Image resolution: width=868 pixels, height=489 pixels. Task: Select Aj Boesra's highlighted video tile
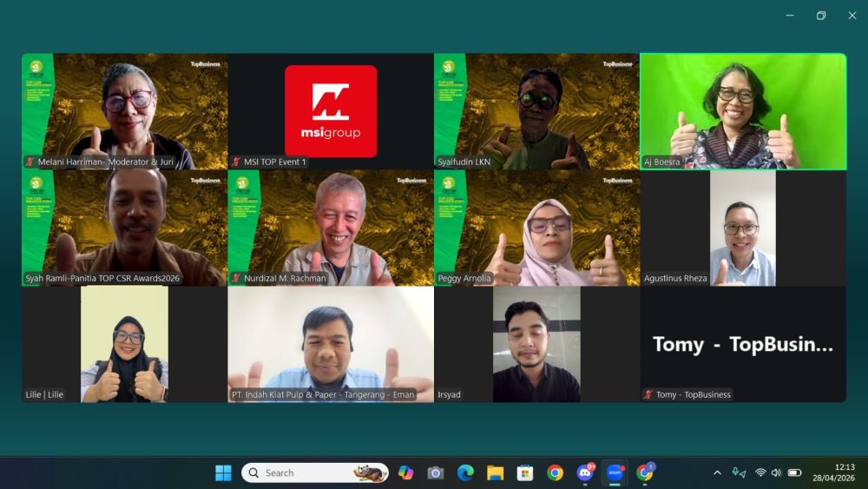(x=743, y=111)
